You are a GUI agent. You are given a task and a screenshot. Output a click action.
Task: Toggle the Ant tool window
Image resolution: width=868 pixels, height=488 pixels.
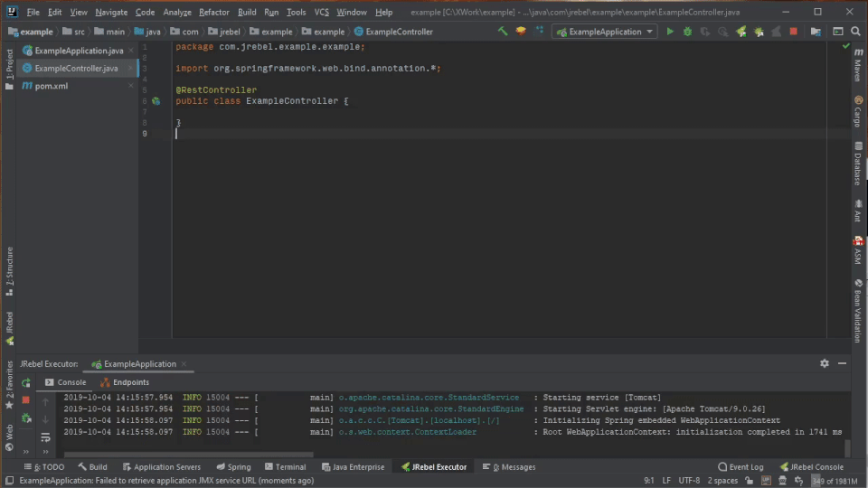coord(858,211)
